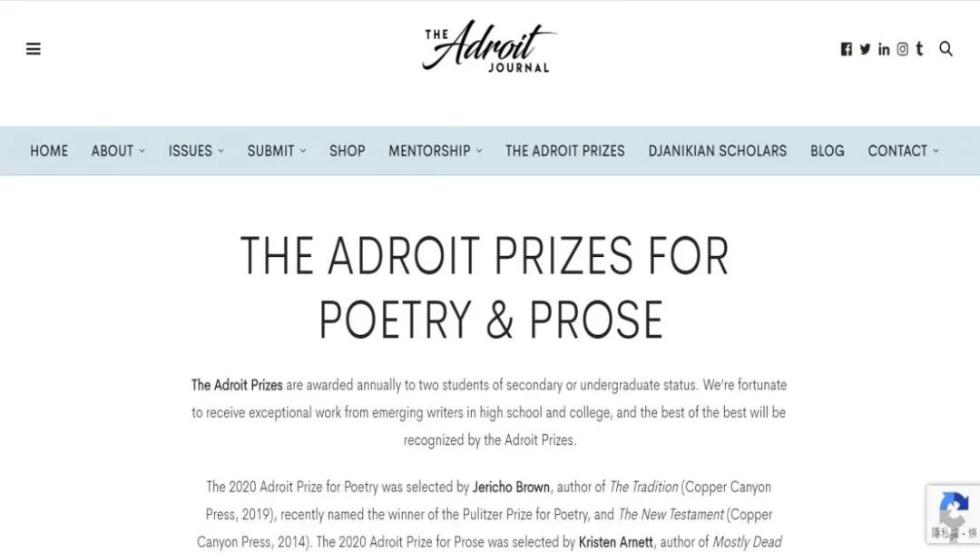Screen dimensions: 980x553
Task: Open the Shop menu item
Action: 347,151
